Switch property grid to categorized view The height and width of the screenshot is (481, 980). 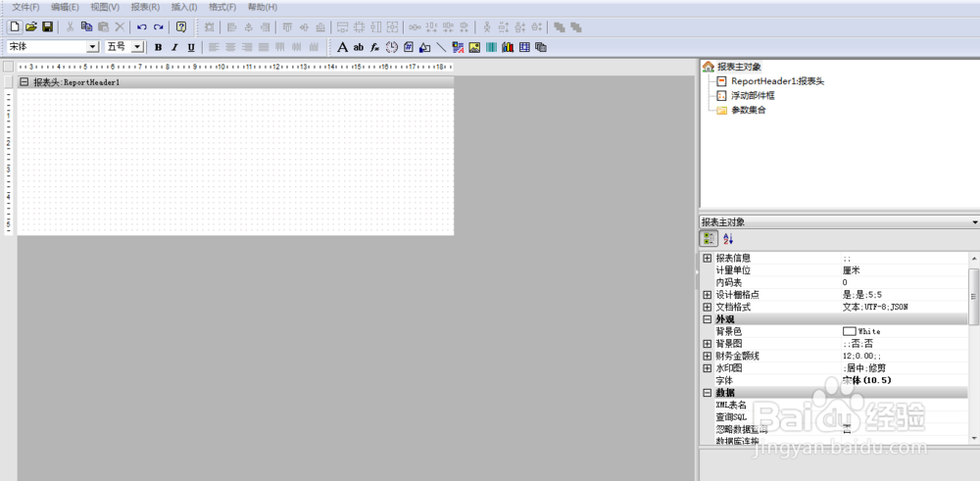(709, 238)
